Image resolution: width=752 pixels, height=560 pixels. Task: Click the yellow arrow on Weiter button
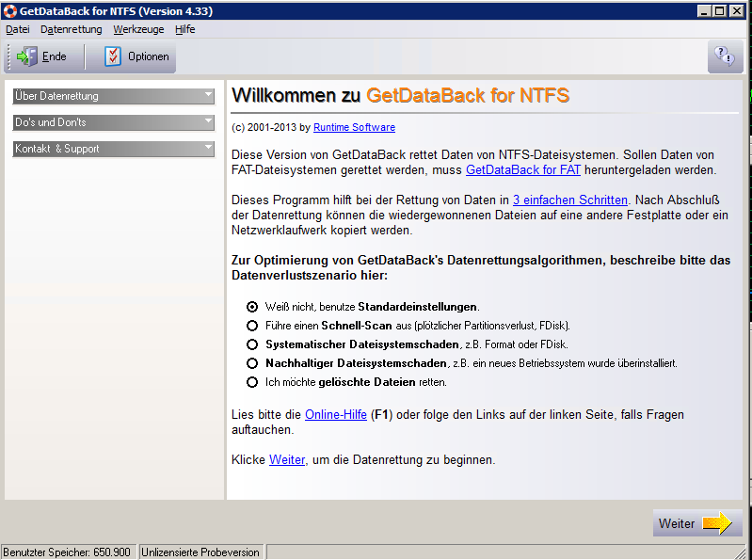(x=717, y=523)
